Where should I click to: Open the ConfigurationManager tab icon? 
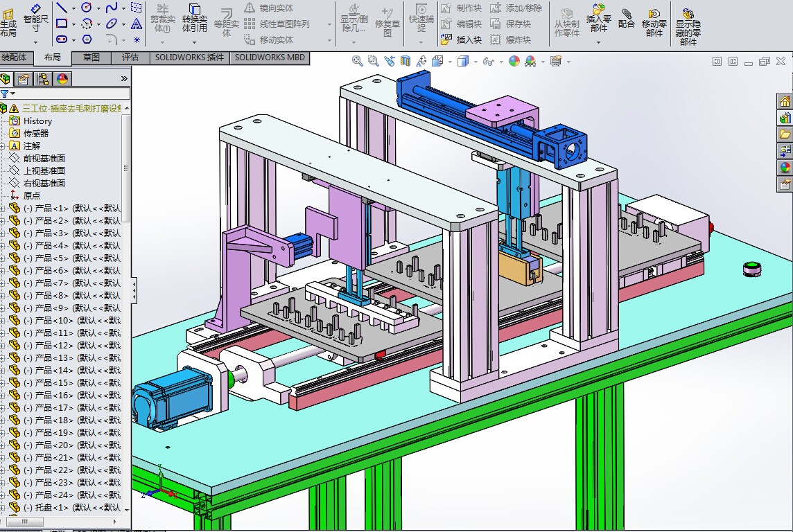[x=43, y=79]
